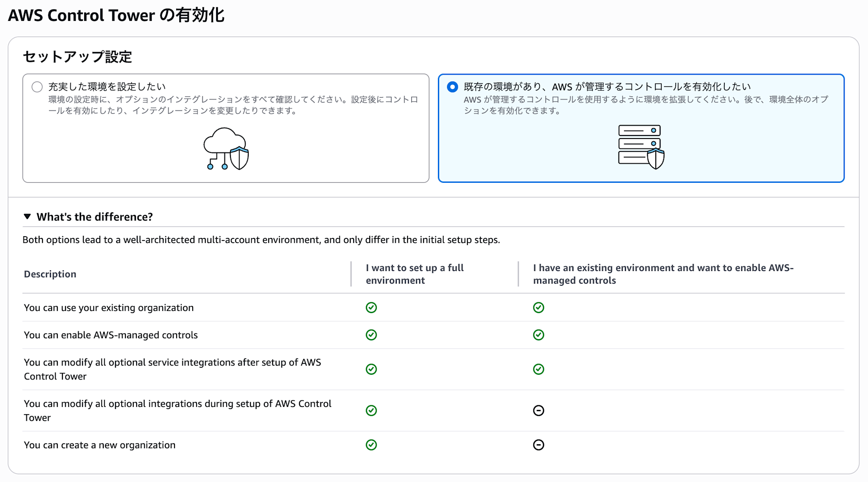Click the check for new organization under full environment
The height and width of the screenshot is (482, 868).
pos(372,445)
